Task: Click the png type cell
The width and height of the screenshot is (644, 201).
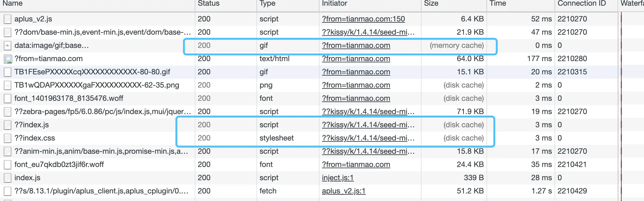Action: pyautogui.click(x=266, y=85)
